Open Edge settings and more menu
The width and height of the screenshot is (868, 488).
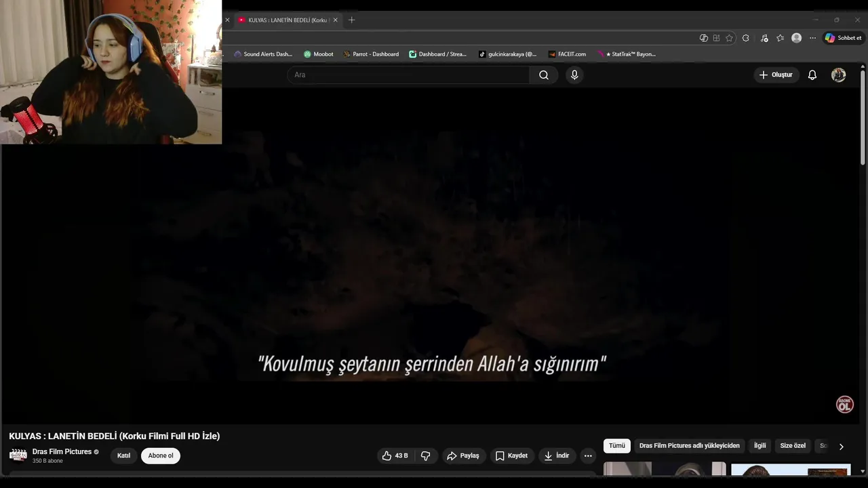[812, 38]
